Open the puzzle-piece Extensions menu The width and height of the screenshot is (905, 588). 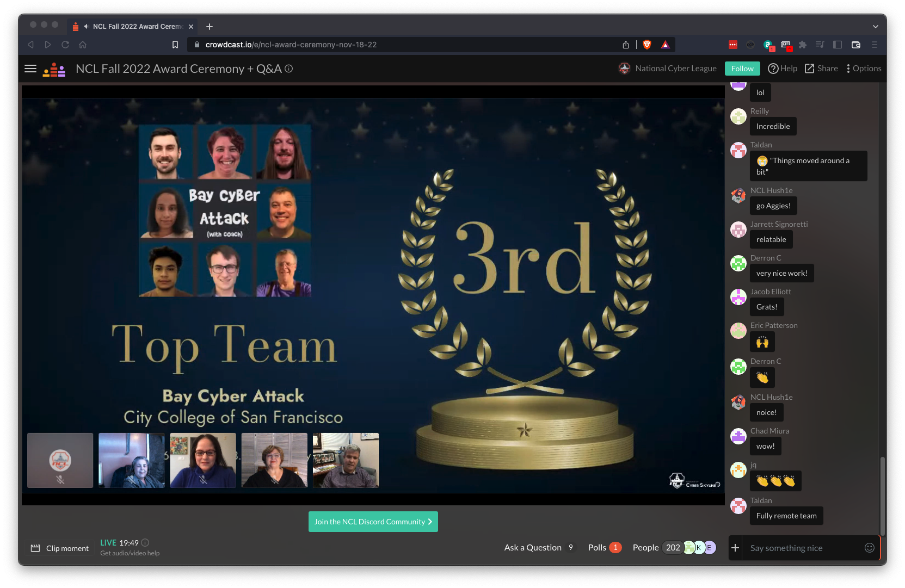pyautogui.click(x=803, y=45)
